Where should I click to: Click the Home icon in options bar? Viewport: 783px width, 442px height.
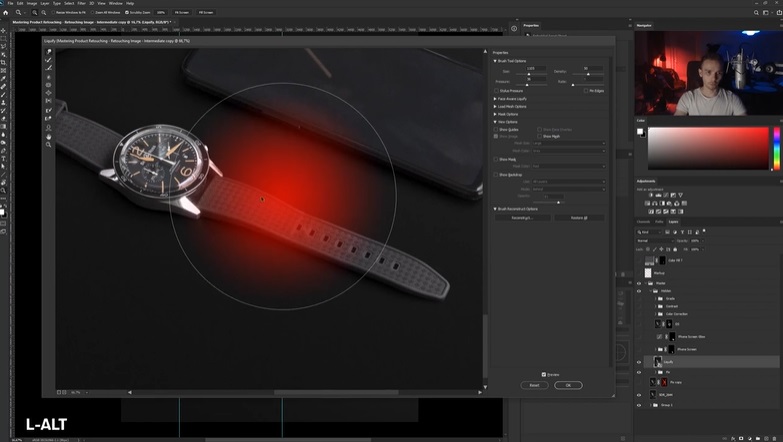(x=5, y=12)
